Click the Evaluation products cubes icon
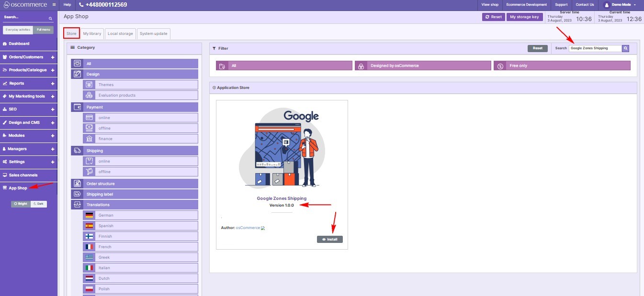Viewport: 644px width, 296px height. [89, 95]
